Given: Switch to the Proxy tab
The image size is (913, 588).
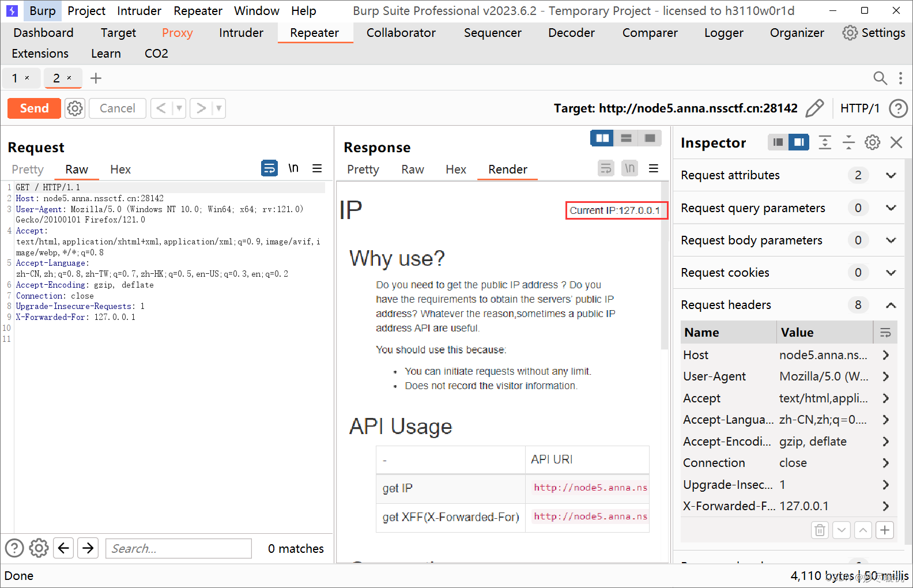Looking at the screenshot, I should pyautogui.click(x=177, y=33).
